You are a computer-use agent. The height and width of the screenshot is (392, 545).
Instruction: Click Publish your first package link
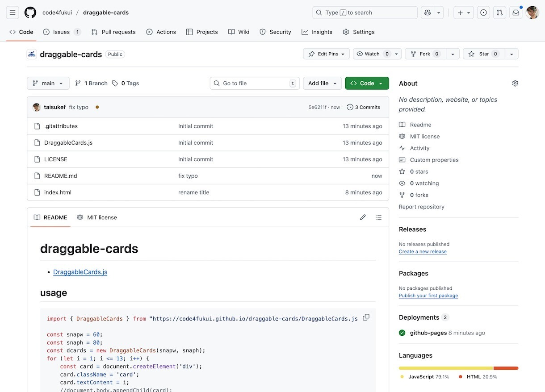[x=428, y=296]
